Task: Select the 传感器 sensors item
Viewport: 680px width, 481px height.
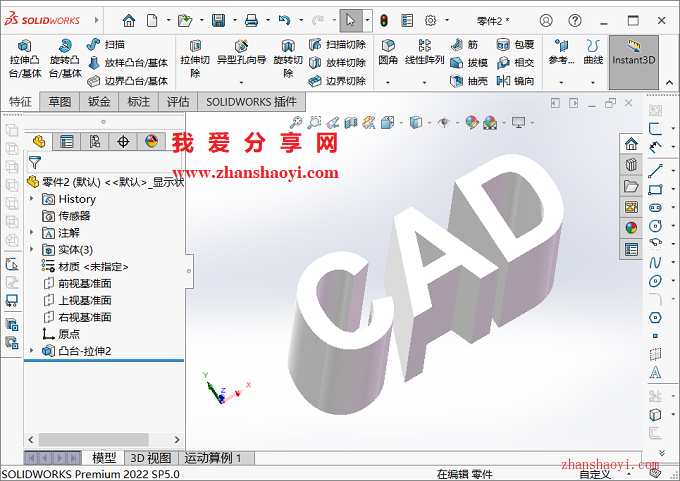Action: coord(66,216)
